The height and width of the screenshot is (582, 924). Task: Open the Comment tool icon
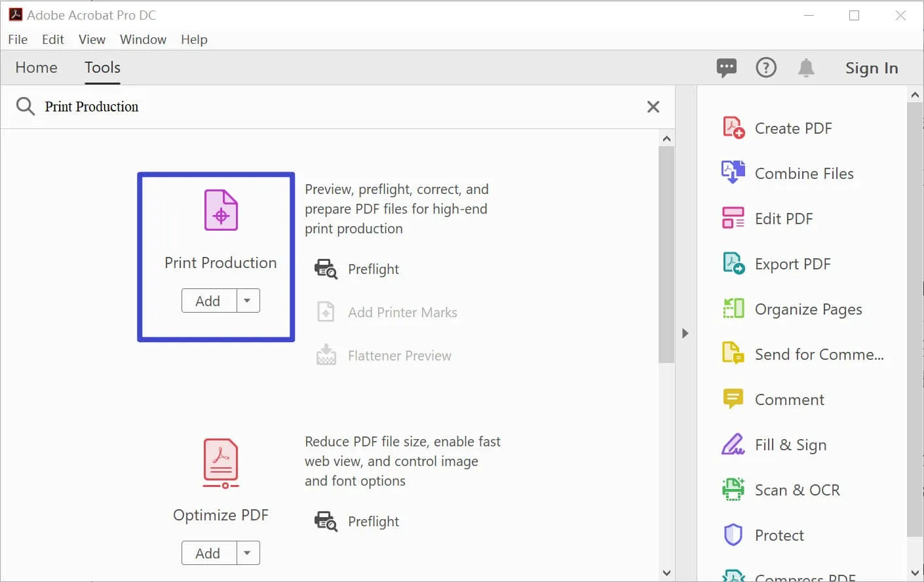coord(733,399)
